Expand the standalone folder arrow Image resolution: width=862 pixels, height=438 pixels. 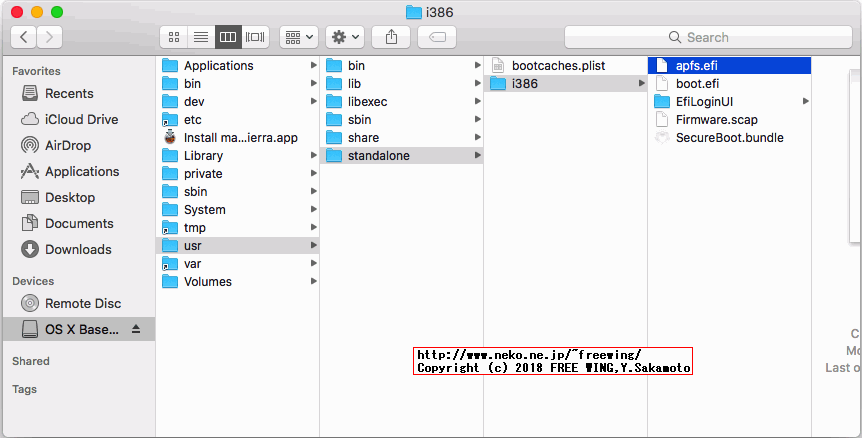click(478, 156)
